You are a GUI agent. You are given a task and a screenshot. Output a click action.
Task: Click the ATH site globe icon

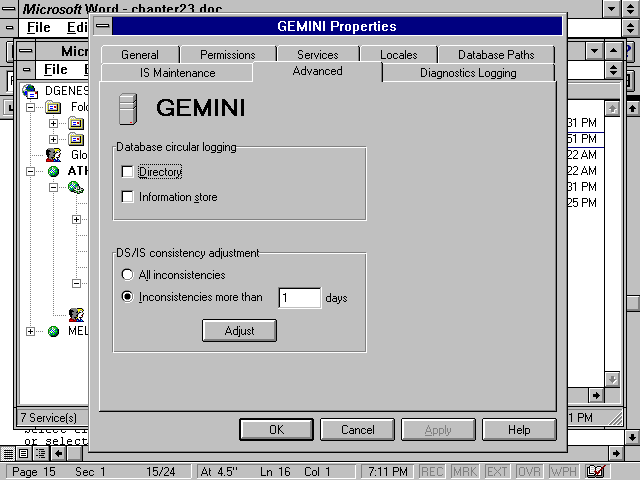53,171
